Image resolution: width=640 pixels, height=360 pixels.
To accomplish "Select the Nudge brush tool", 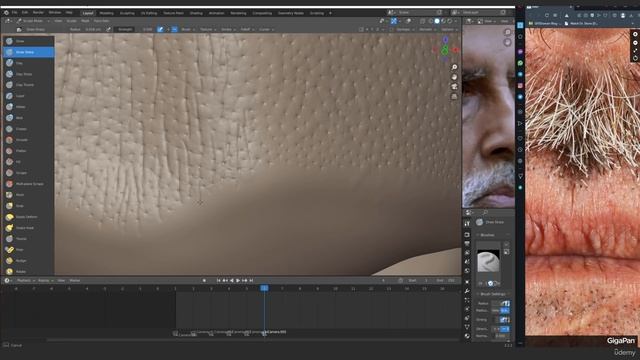I will (x=28, y=260).
